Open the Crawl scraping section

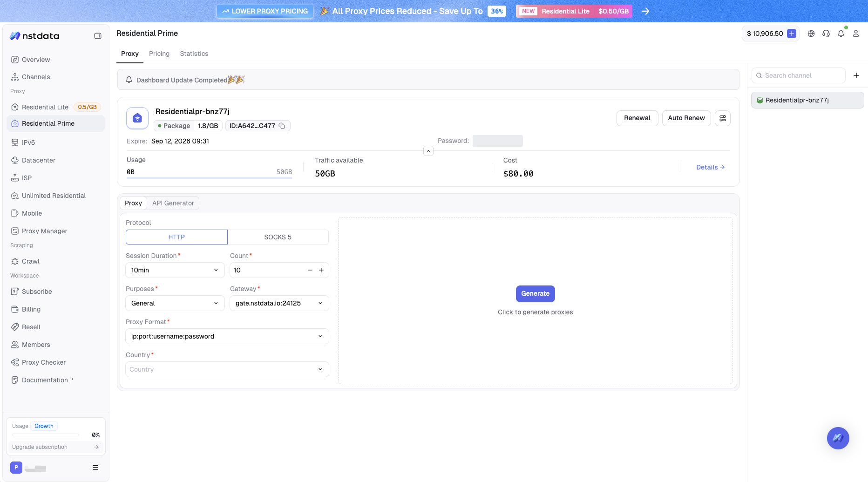[x=56, y=261]
